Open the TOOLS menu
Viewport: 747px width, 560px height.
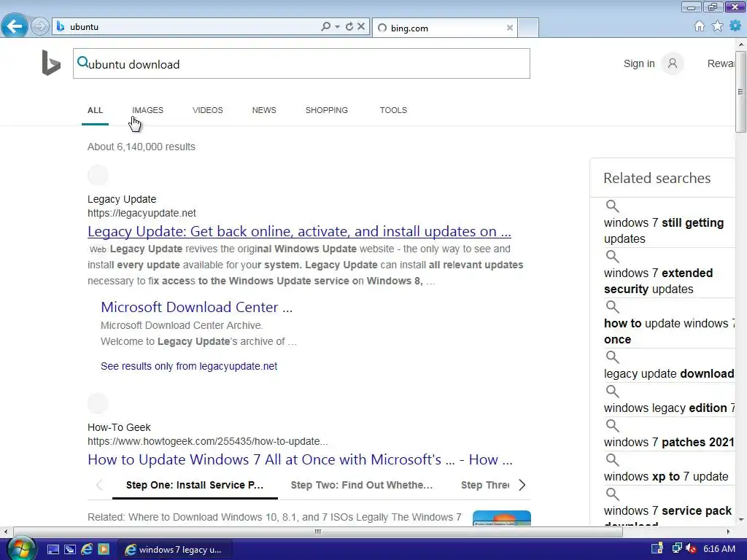click(x=393, y=110)
